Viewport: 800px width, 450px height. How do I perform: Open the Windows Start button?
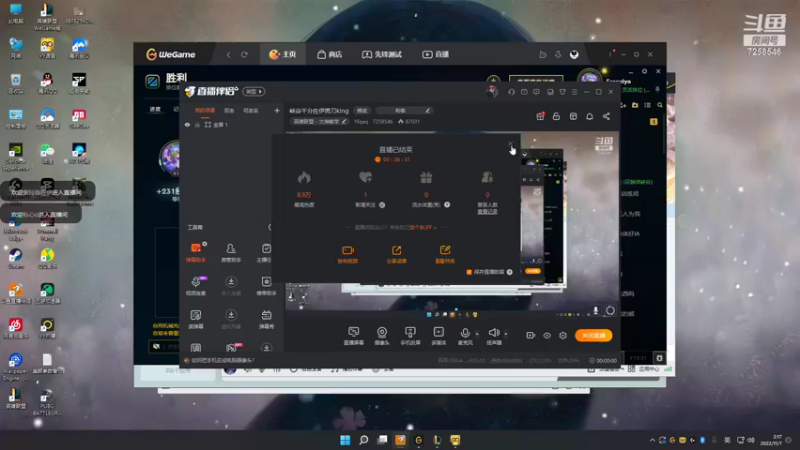click(x=345, y=440)
